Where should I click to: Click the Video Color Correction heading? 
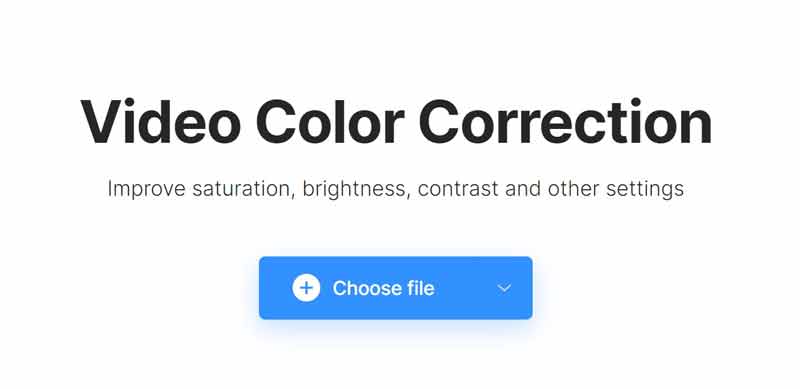[396, 122]
